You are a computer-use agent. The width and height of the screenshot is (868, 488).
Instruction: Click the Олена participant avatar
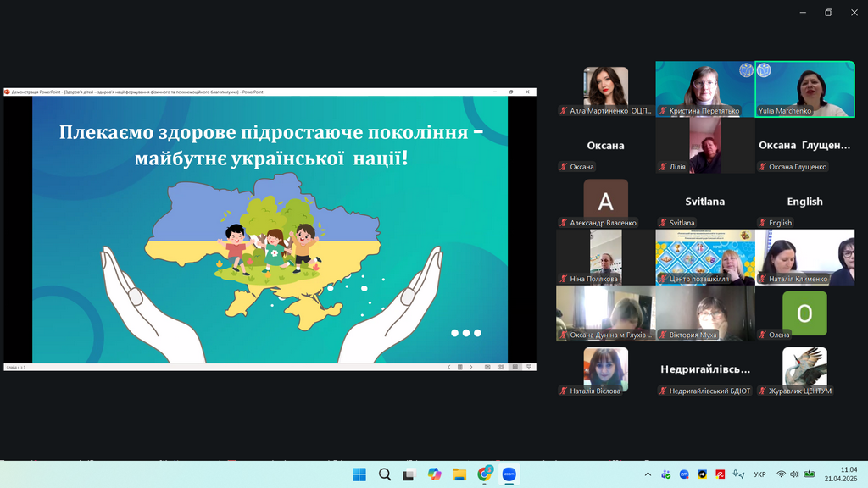click(804, 313)
